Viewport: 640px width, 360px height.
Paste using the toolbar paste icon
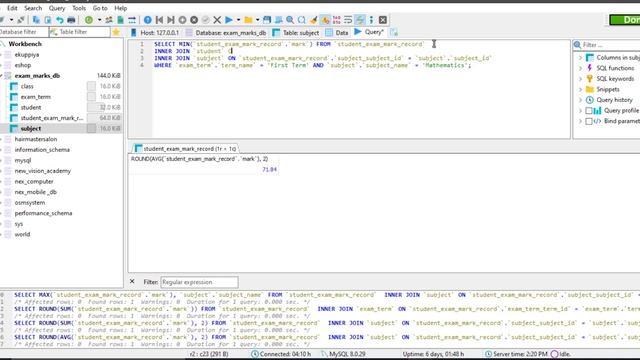click(48, 20)
